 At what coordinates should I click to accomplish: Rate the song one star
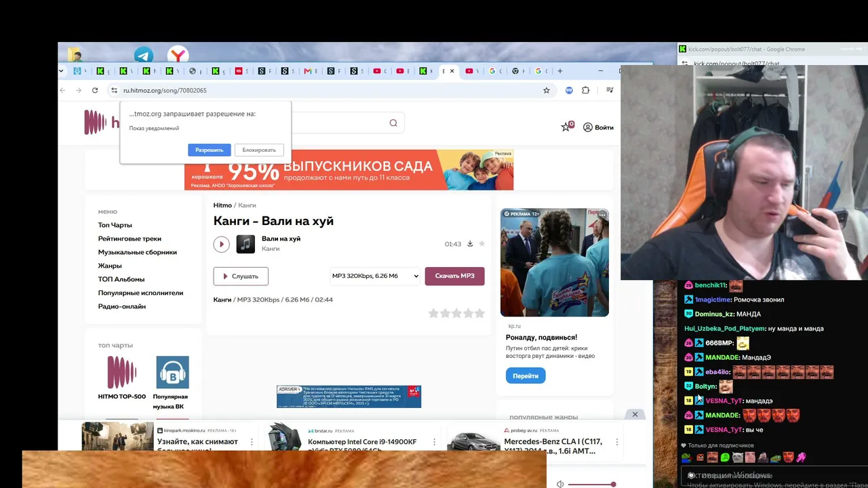433,313
